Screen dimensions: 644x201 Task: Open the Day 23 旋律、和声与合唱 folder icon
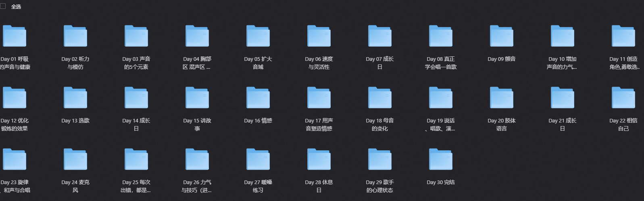(x=15, y=159)
